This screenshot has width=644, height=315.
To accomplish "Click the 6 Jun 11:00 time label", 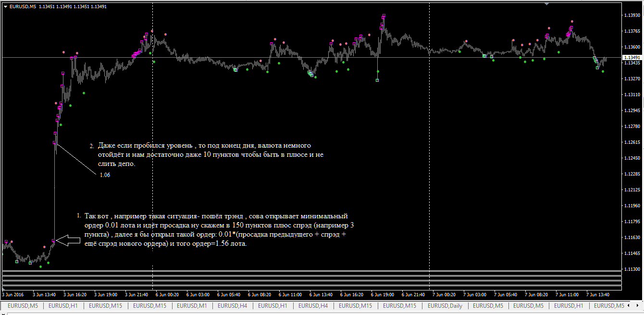I will [290, 294].
